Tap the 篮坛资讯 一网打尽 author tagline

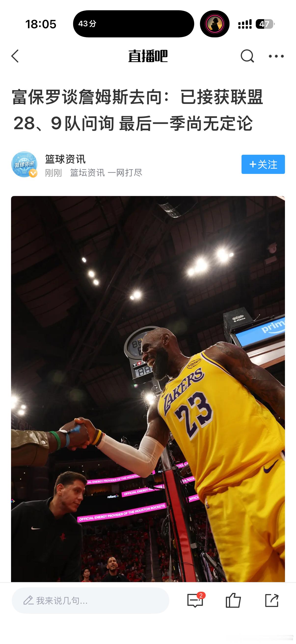point(106,172)
